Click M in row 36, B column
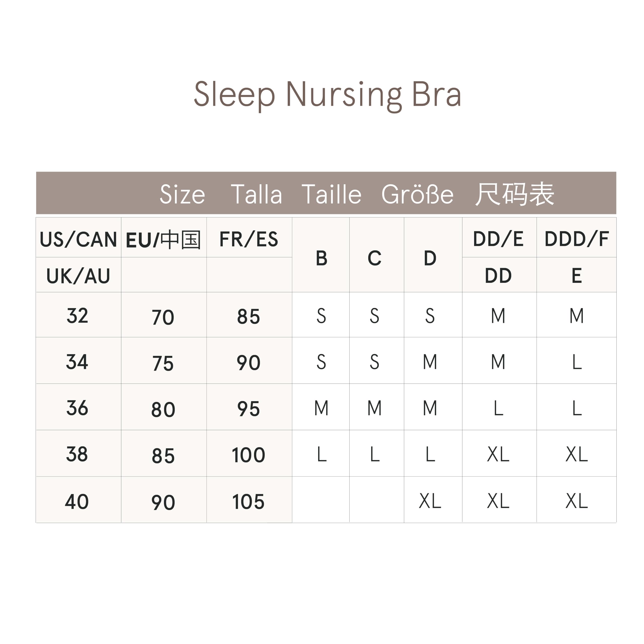 coord(321,408)
